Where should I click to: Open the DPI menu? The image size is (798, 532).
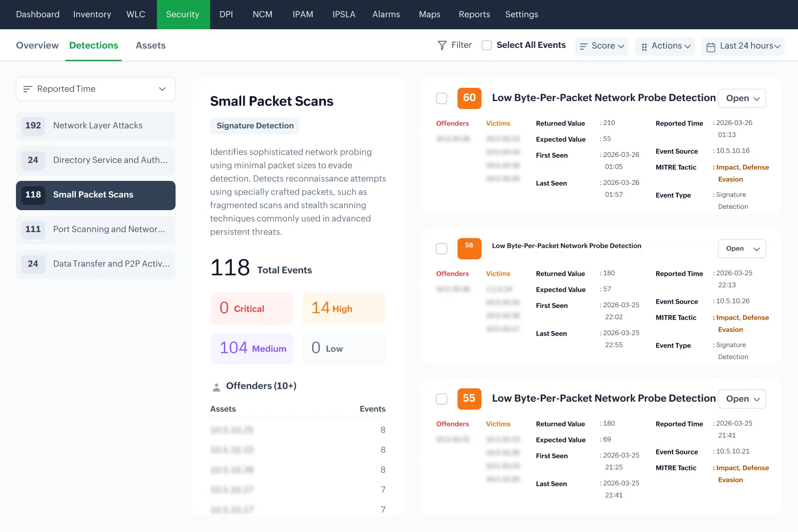coord(226,15)
